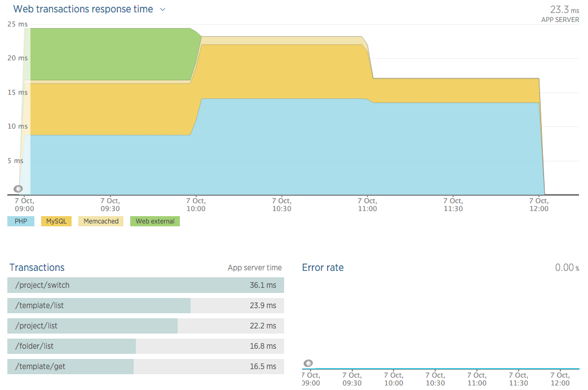The width and height of the screenshot is (588, 390).
Task: Hide the Web external series via its legend swatch
Action: (154, 221)
